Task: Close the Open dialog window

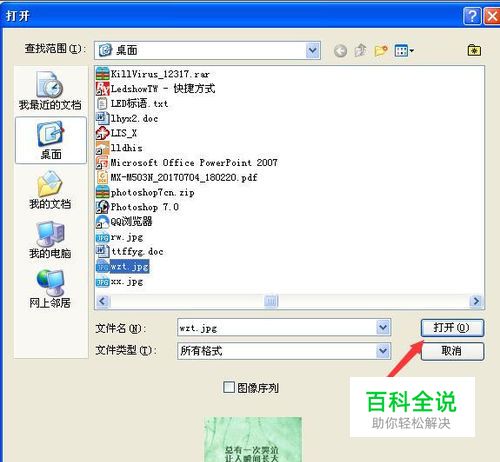Action: tap(491, 16)
